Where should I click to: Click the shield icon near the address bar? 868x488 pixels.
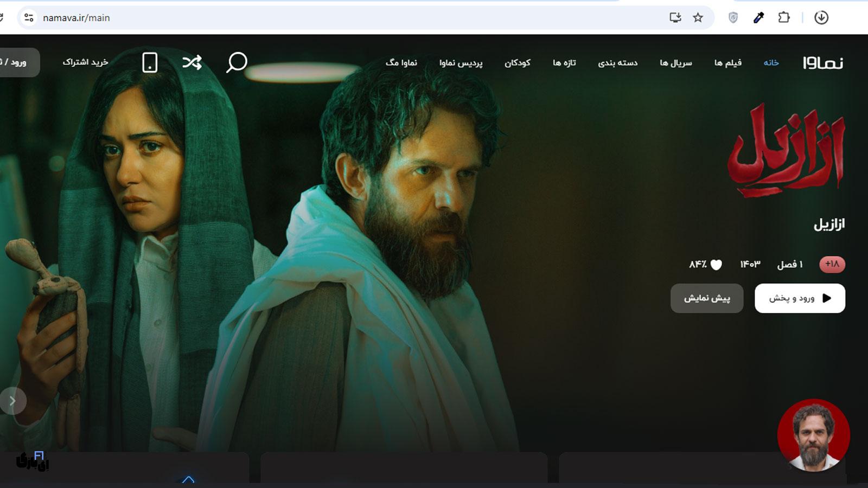pyautogui.click(x=733, y=17)
